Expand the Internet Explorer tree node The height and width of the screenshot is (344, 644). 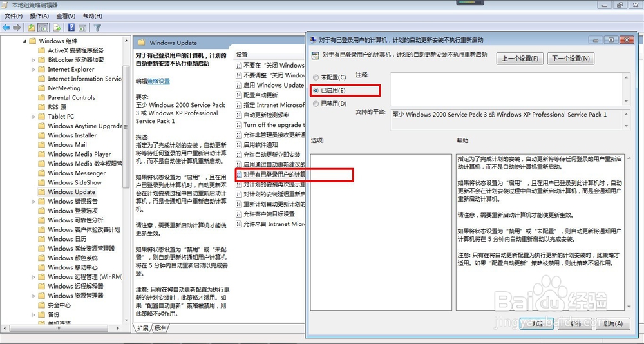(x=33, y=69)
